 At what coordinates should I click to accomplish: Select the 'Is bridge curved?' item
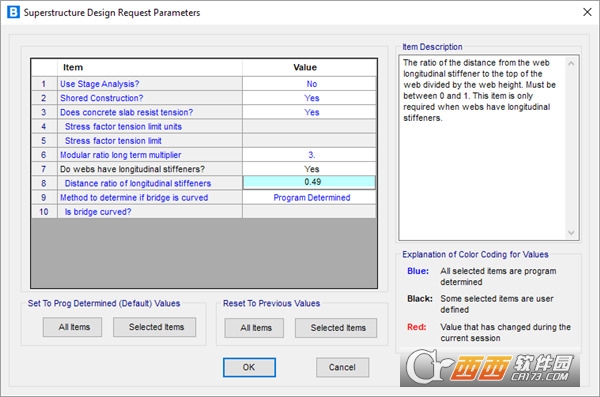click(x=150, y=211)
